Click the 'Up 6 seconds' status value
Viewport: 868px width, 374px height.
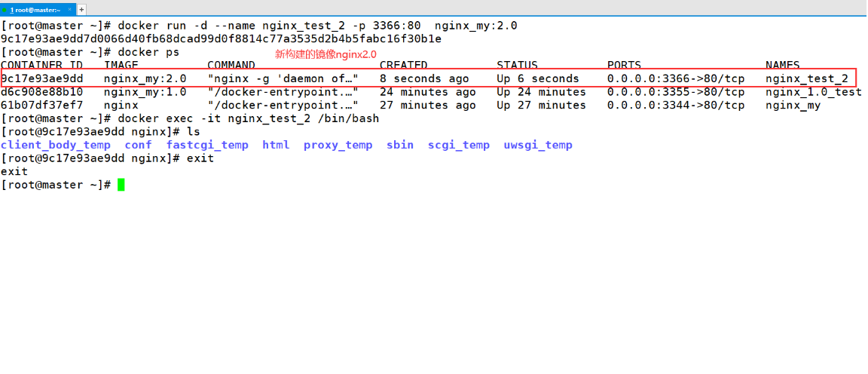point(537,78)
